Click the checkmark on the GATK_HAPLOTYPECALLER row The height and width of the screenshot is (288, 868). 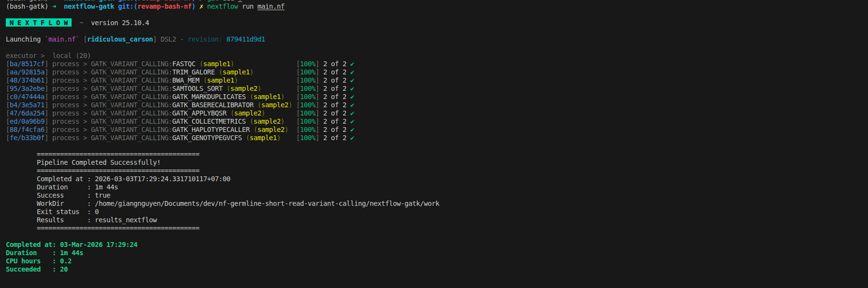point(352,130)
